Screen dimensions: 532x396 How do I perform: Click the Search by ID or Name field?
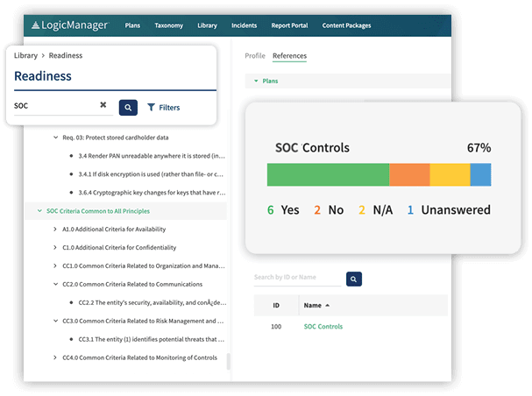point(297,278)
